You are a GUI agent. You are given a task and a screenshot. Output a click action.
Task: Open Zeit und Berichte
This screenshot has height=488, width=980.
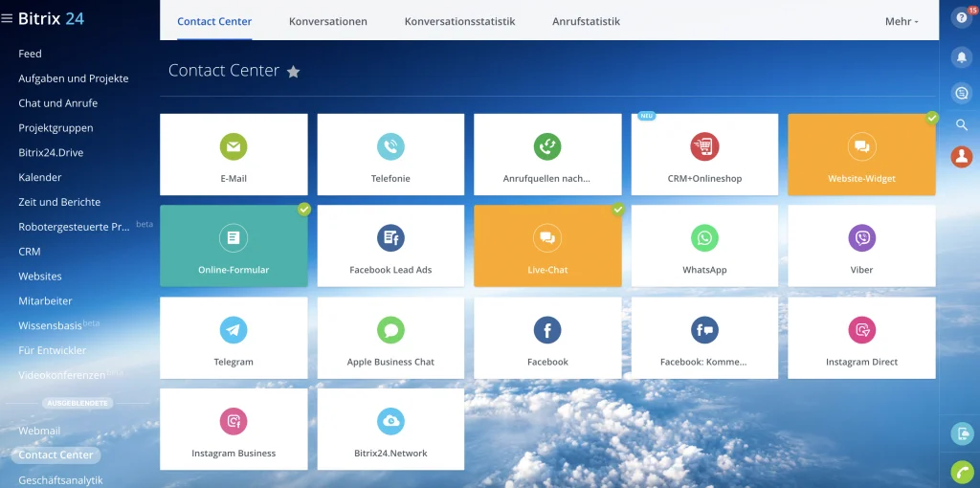click(59, 202)
